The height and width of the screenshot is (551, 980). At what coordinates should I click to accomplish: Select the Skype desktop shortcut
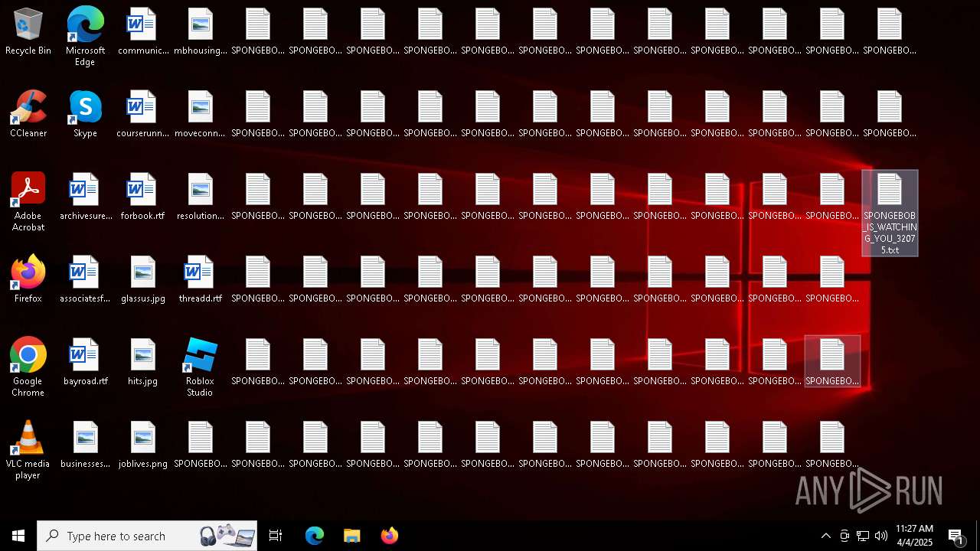pos(85,114)
